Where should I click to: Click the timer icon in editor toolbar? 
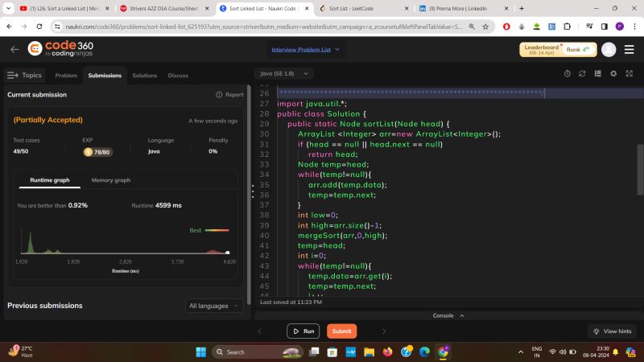point(568,73)
